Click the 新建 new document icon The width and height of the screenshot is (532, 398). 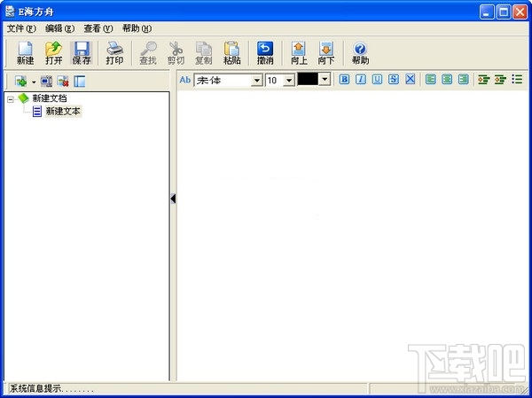pos(25,53)
